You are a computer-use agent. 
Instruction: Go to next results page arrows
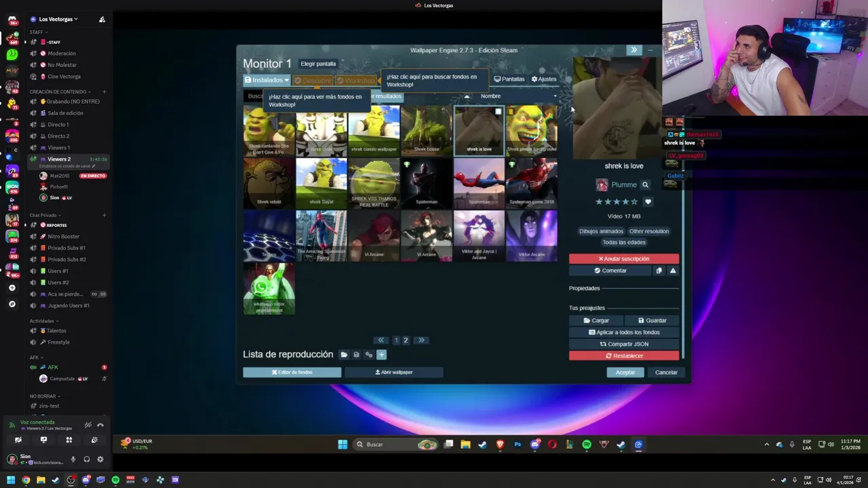click(421, 340)
